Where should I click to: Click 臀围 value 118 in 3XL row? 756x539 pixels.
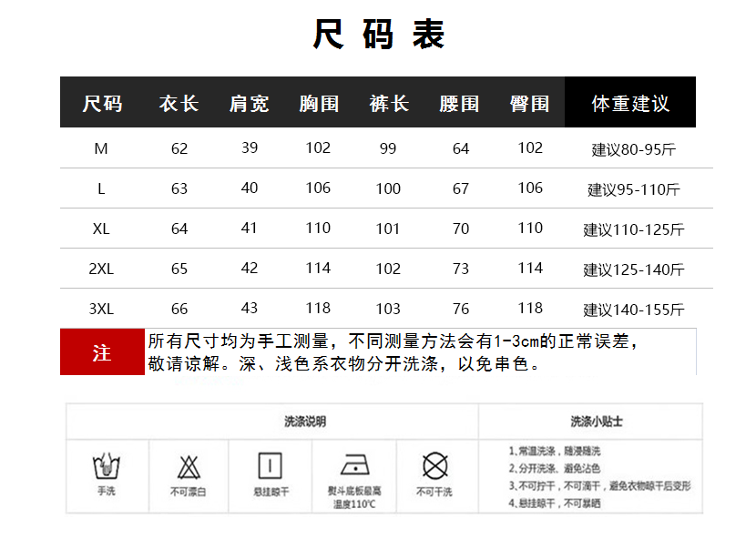tap(530, 308)
